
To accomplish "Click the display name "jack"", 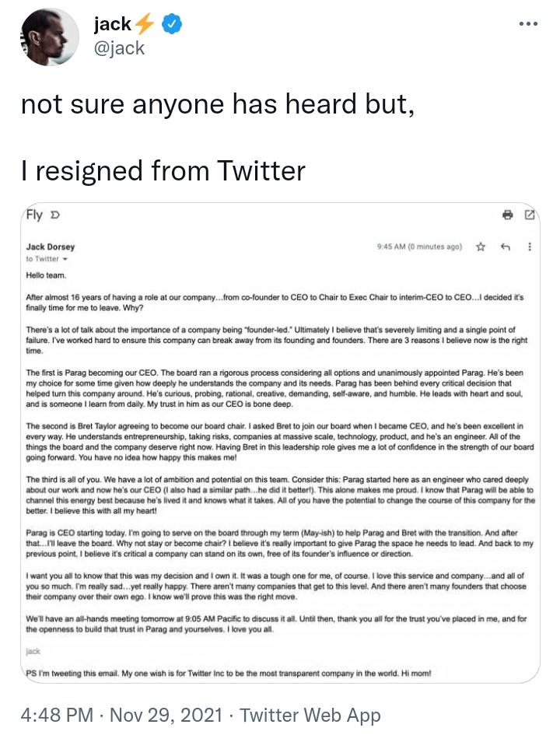I will pos(112,25).
